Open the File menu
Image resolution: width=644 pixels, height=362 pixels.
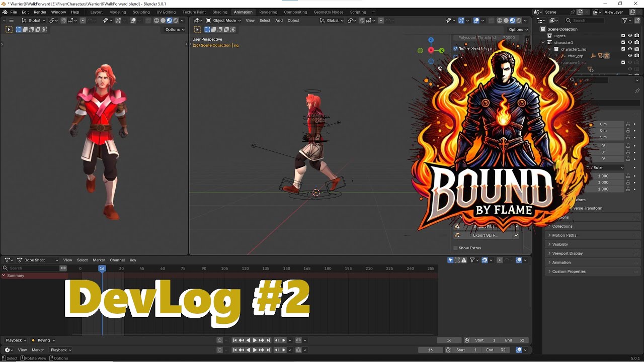[14, 12]
